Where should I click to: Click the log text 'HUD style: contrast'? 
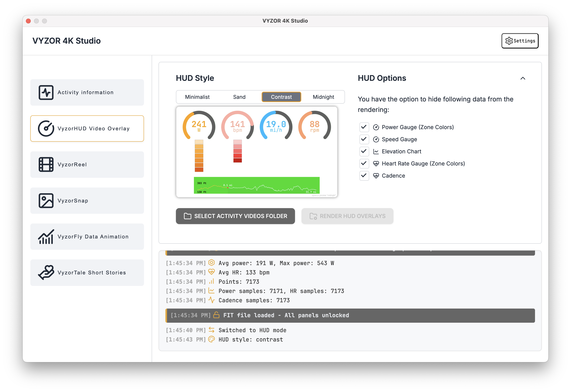tap(251, 340)
